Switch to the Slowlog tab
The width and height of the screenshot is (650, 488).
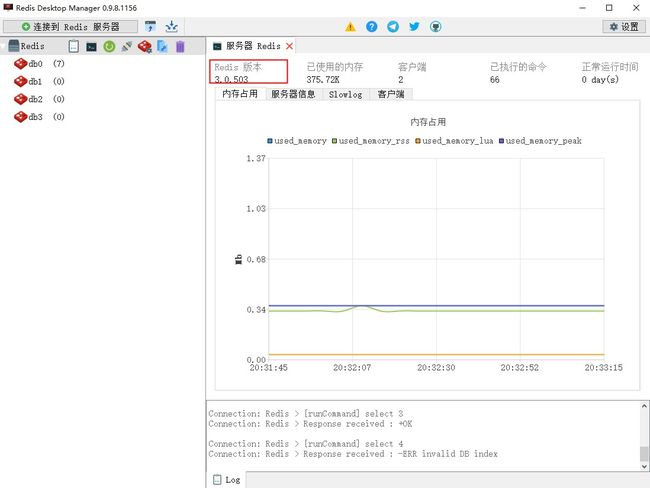point(345,94)
